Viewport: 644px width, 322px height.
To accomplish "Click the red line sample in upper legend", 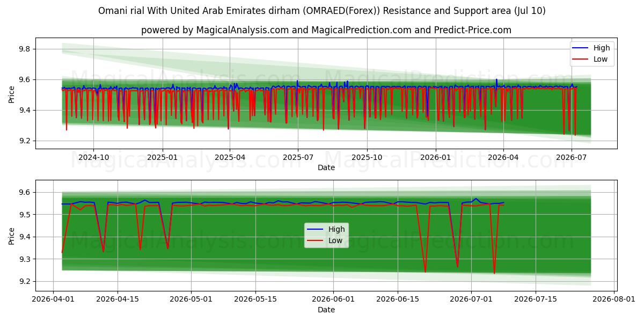I will [x=581, y=60].
